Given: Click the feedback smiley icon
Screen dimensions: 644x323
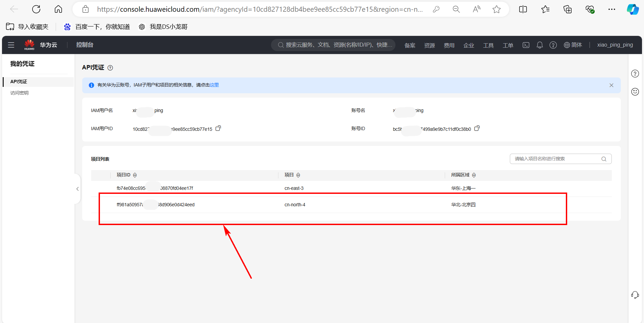Looking at the screenshot, I should [635, 92].
